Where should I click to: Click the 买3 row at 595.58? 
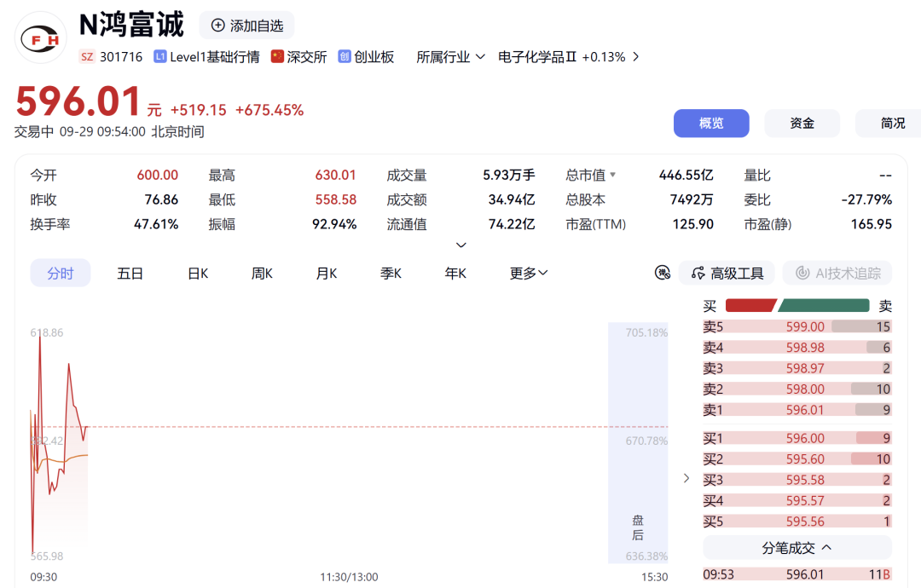[x=797, y=480]
